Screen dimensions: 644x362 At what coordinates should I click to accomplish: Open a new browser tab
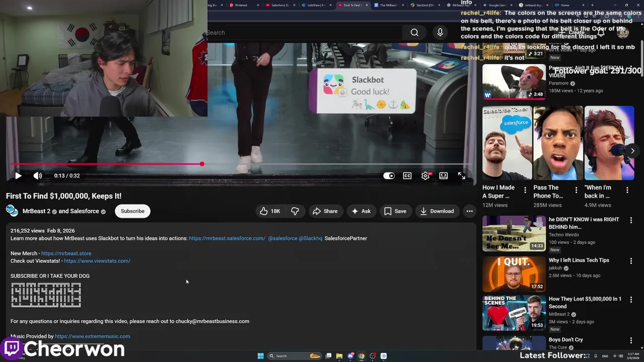(x=592, y=5)
